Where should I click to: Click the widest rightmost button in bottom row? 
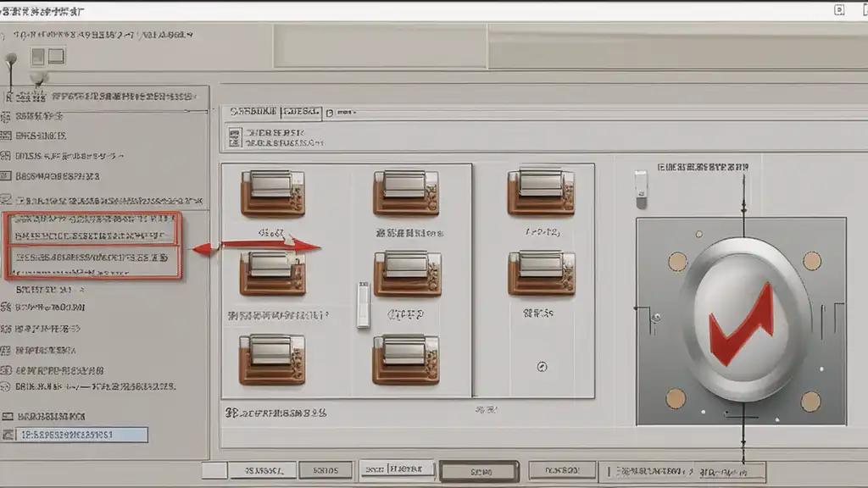click(x=682, y=472)
